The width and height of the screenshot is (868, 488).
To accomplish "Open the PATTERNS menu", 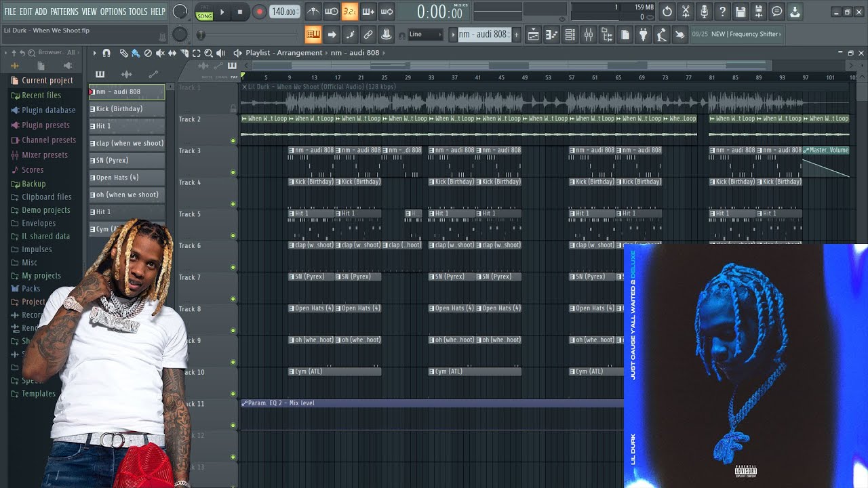I will (x=64, y=12).
